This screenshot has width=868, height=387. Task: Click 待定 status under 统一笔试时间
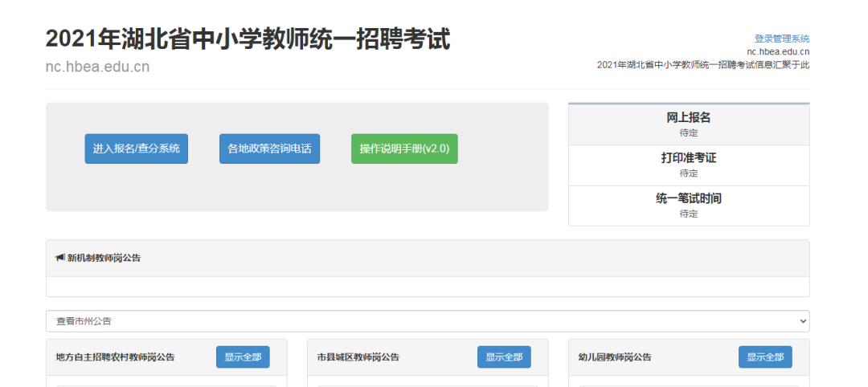(689, 214)
